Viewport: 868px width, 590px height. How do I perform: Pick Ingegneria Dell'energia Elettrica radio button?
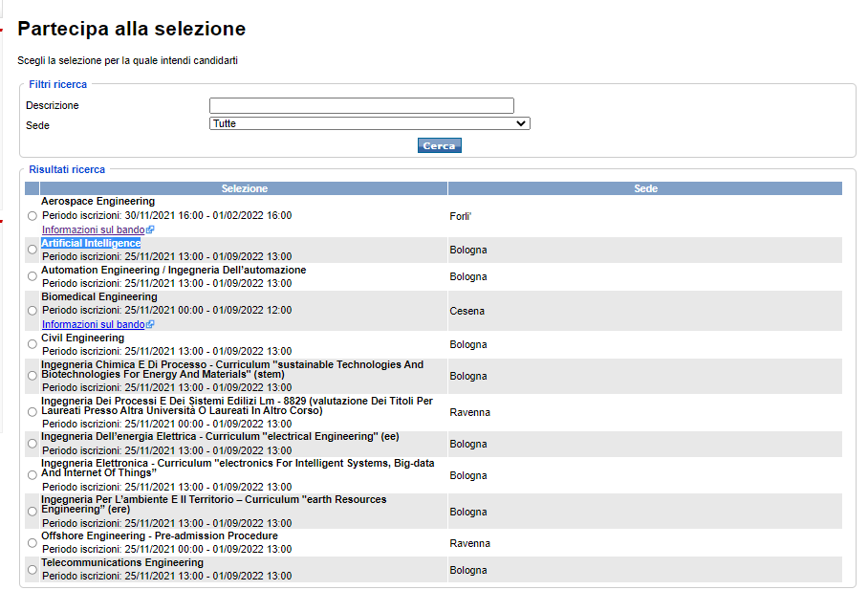33,444
